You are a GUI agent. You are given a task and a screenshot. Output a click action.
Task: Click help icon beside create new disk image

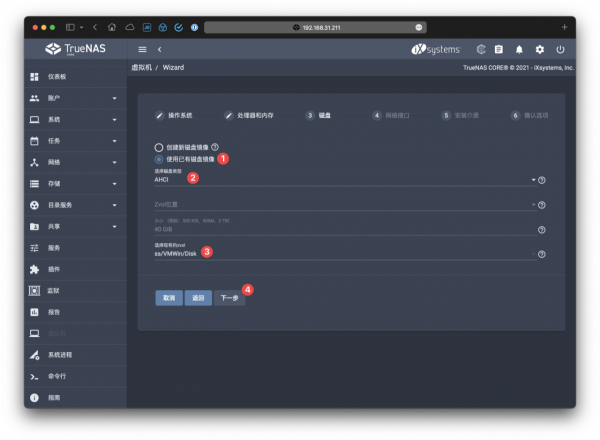coord(215,147)
